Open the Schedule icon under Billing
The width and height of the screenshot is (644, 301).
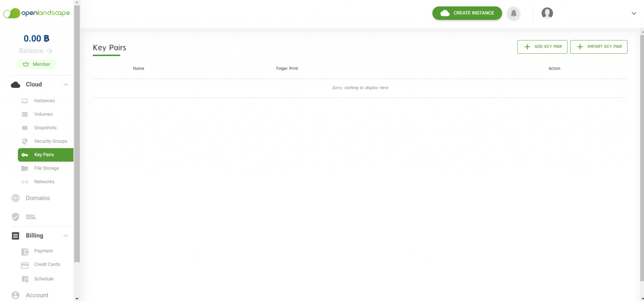[25, 278]
